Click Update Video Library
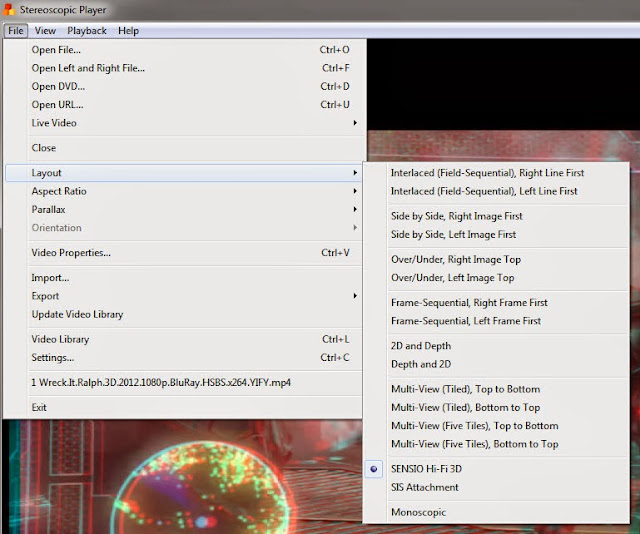Image resolution: width=640 pixels, height=534 pixels. [184, 314]
